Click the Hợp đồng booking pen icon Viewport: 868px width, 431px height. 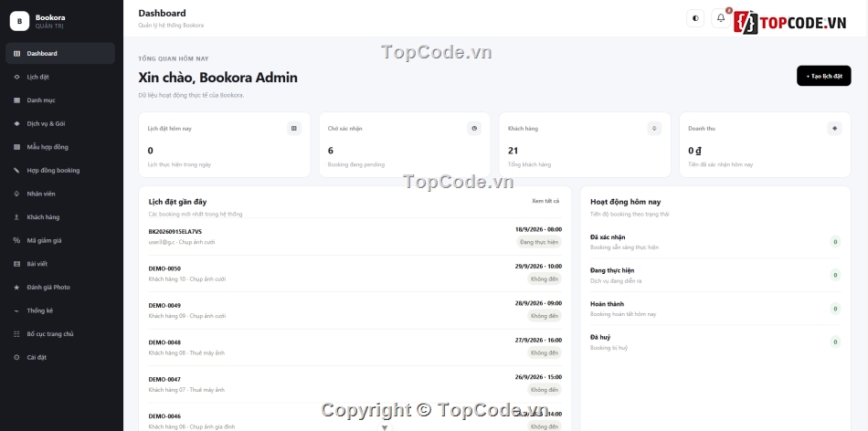pyautogui.click(x=16, y=171)
